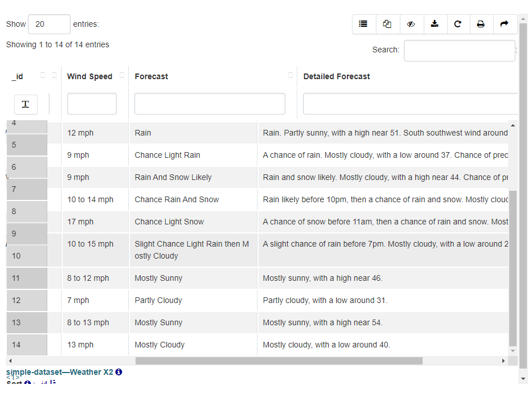The image size is (532, 401).
Task: Click 'Mostly sunny, with a high near 46.'
Action: tap(322, 278)
